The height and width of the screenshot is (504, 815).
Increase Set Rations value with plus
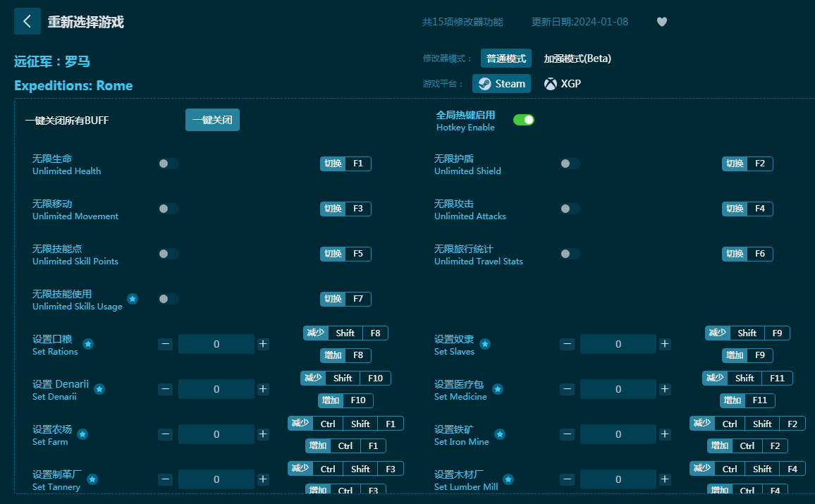click(263, 344)
